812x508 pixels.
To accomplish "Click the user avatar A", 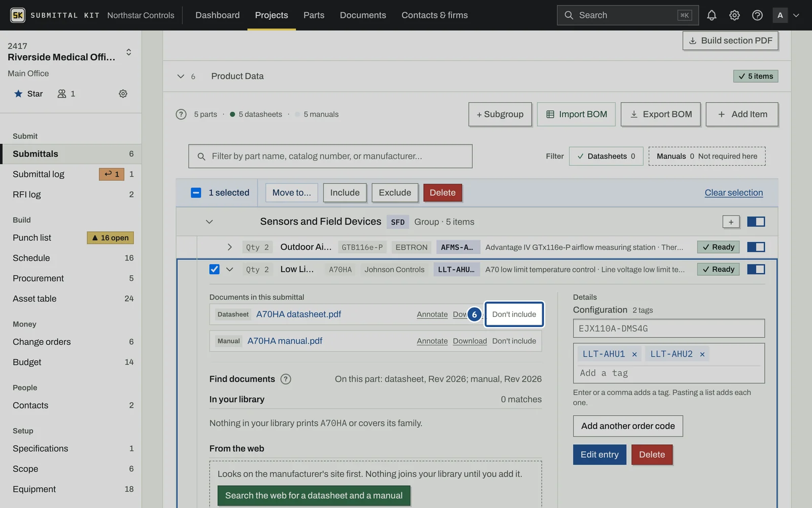I will (x=780, y=15).
